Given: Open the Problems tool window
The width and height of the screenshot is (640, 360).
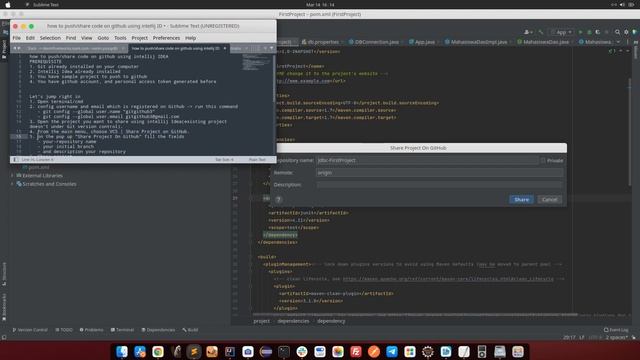Looking at the screenshot, I should [91, 330].
